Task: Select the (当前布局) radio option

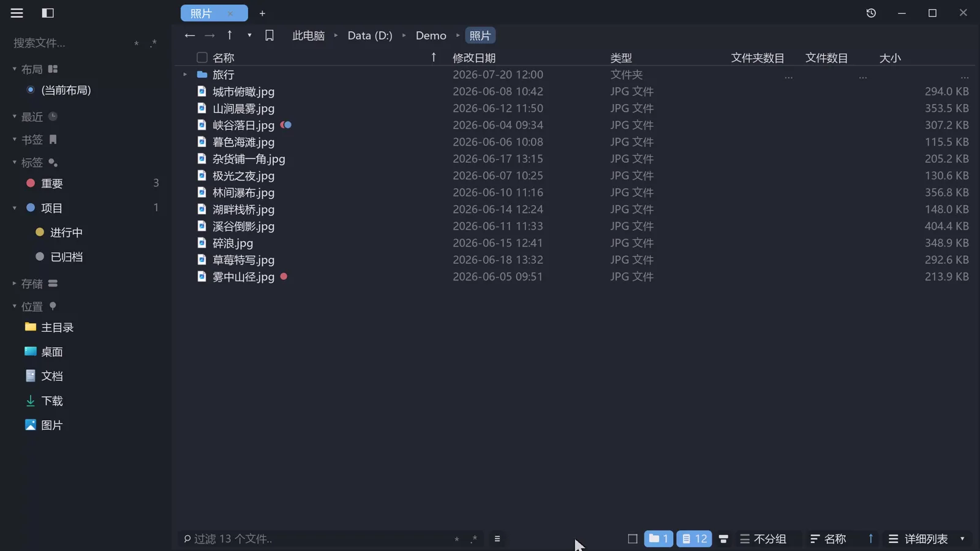Action: [x=31, y=90]
